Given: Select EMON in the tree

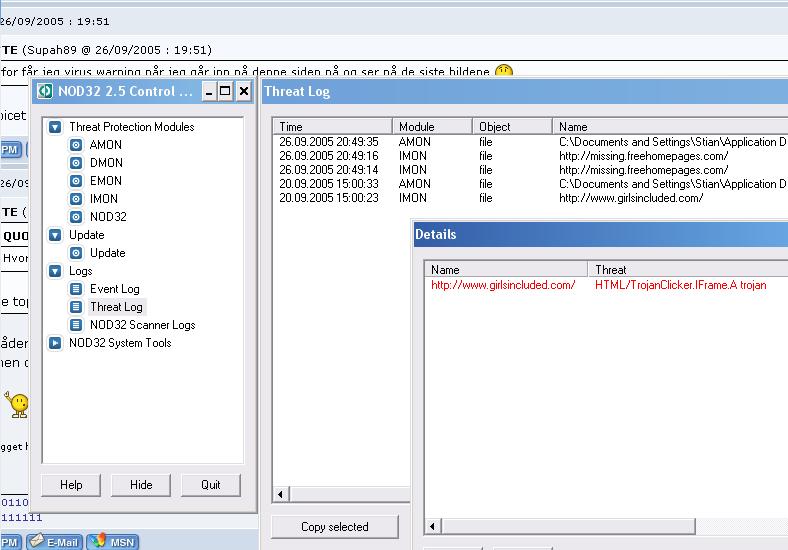Looking at the screenshot, I should [x=106, y=181].
